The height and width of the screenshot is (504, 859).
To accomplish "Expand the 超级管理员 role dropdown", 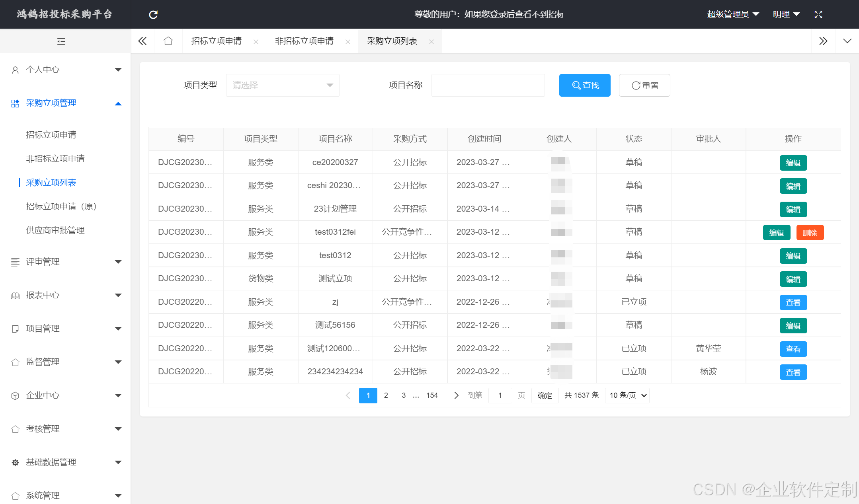I will [x=733, y=14].
